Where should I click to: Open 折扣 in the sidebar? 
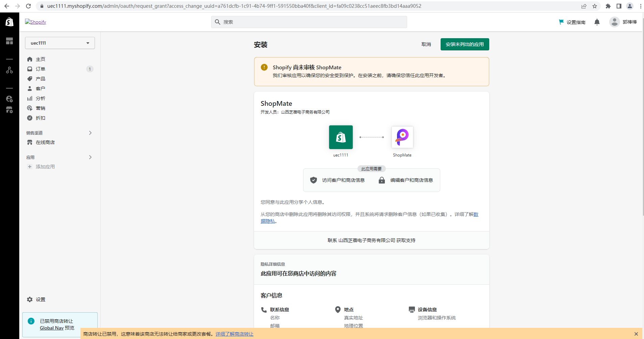point(41,118)
